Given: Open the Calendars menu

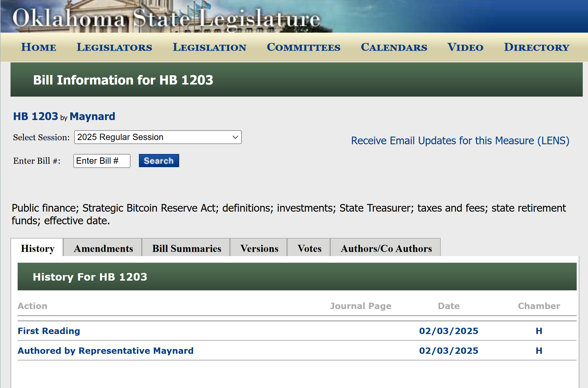Looking at the screenshot, I should pos(394,47).
